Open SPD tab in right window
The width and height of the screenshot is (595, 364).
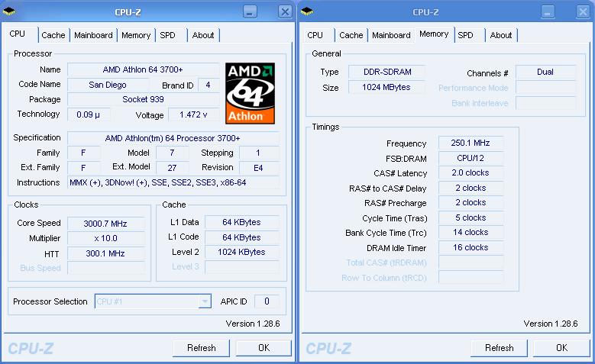465,35
